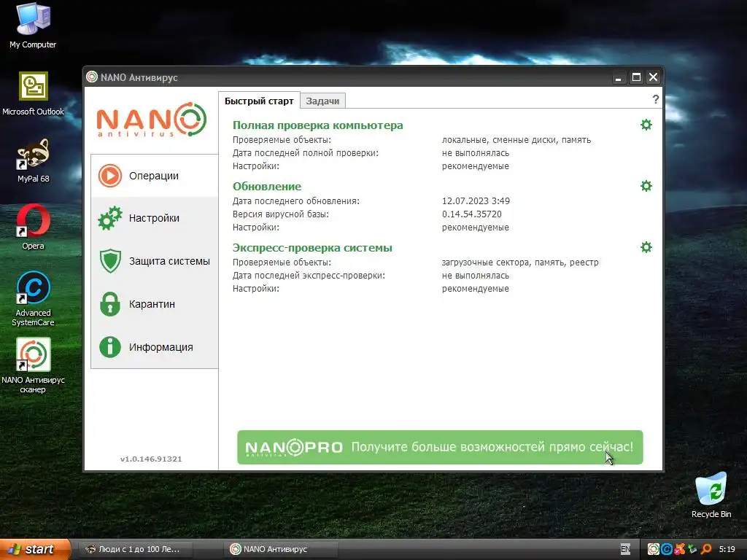
Task: Click virus base version 0.14.54.35720
Action: pyautogui.click(x=472, y=214)
